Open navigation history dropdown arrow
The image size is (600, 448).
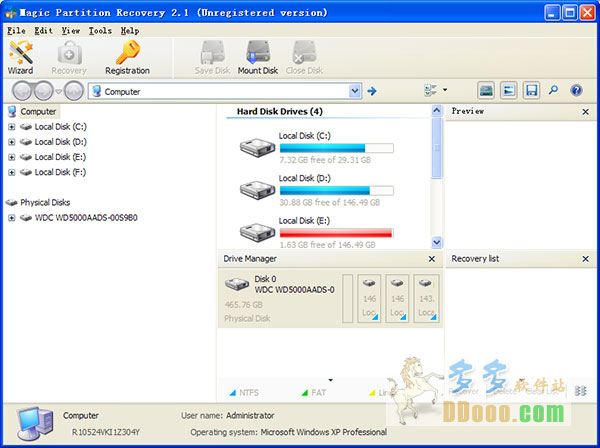[x=59, y=91]
